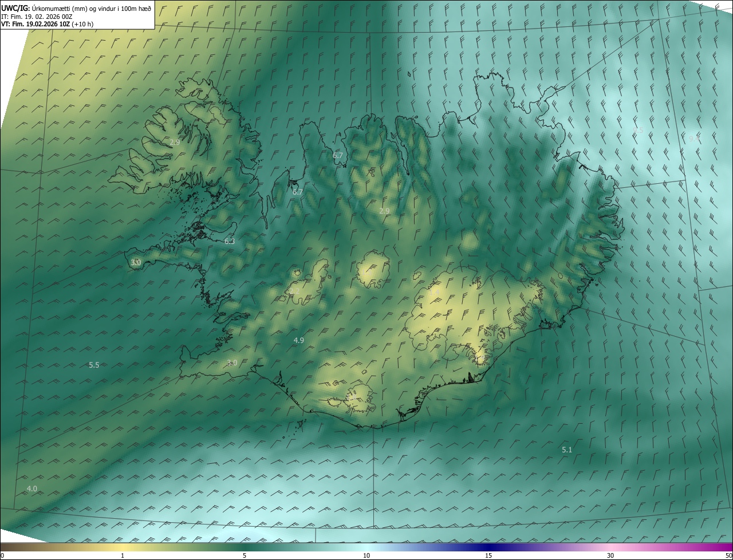Image resolution: width=733 pixels, height=560 pixels.
Task: Click the 3.0 value on Reykjanes peninsula
Action: tap(232, 362)
